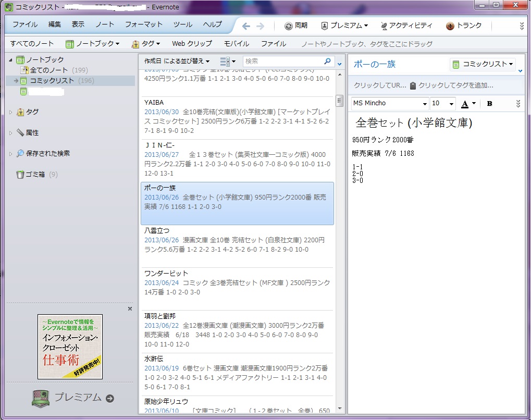Open ゴミ箱 (9)

coord(37,175)
